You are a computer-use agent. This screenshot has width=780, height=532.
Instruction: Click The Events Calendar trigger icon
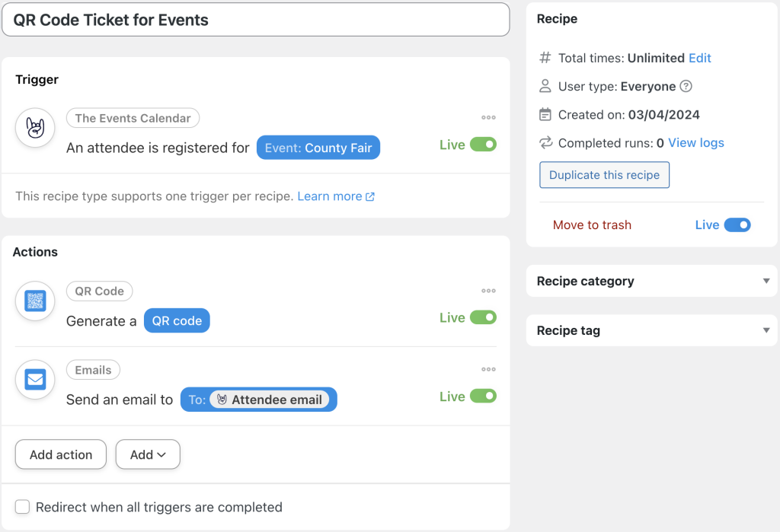(36, 127)
